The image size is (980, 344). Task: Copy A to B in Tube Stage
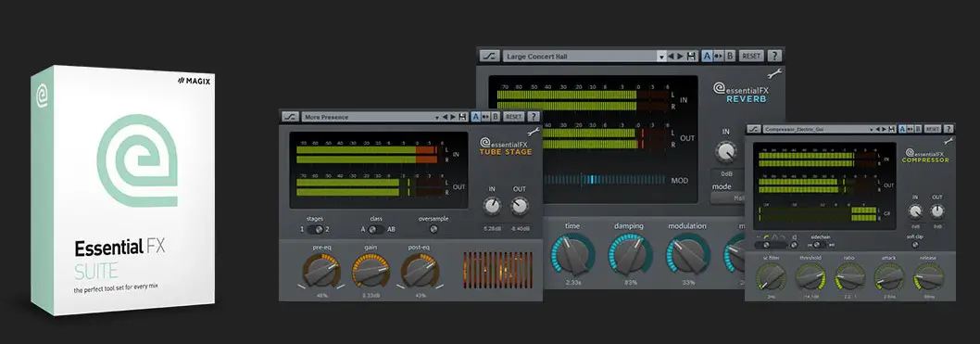coord(485,116)
